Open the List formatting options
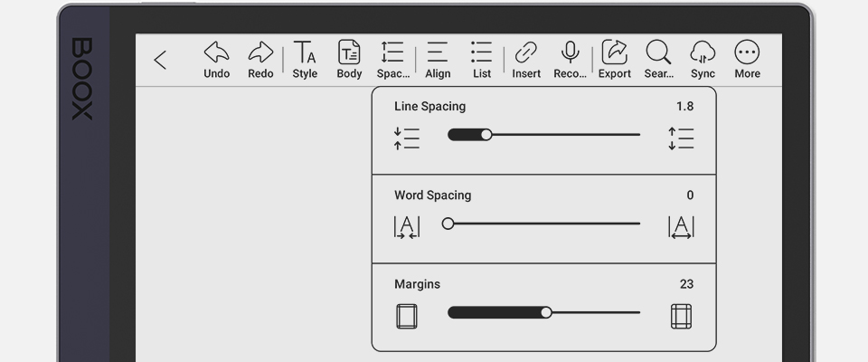This screenshot has height=362, width=868. [482, 60]
